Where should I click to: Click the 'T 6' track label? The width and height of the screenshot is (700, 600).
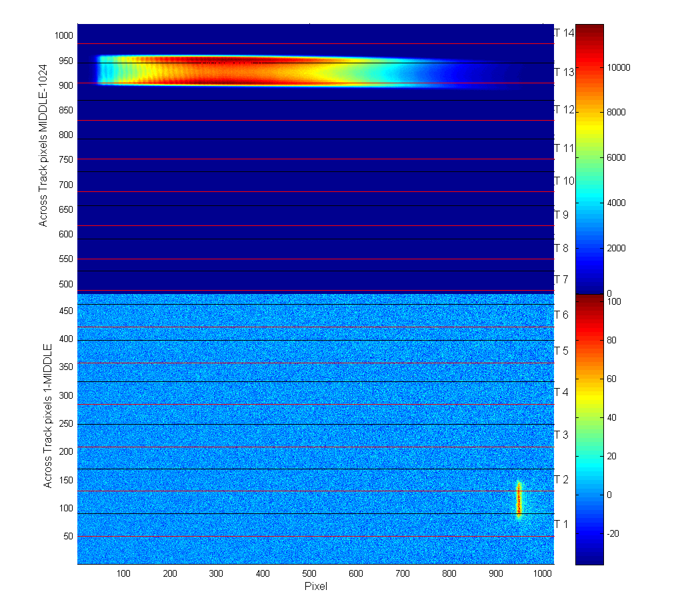(x=561, y=315)
